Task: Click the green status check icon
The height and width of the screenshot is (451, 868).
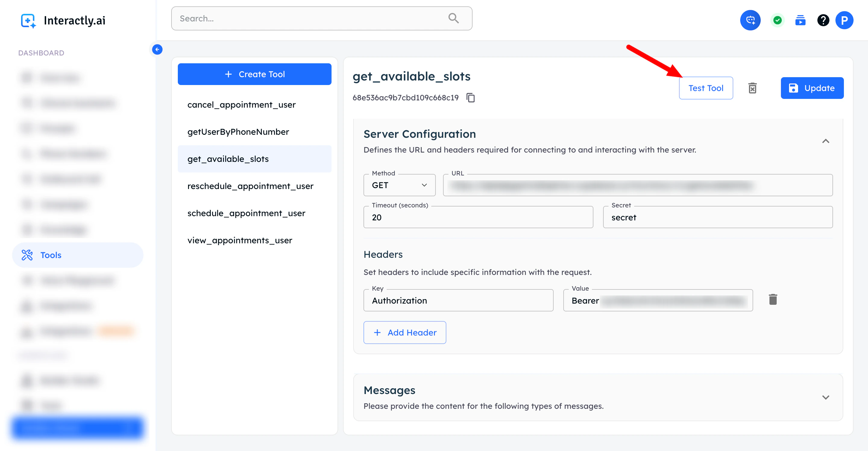Action: point(777,20)
